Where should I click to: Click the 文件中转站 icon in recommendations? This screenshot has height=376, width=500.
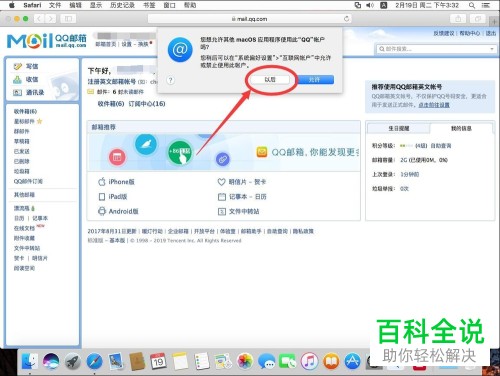pos(222,211)
